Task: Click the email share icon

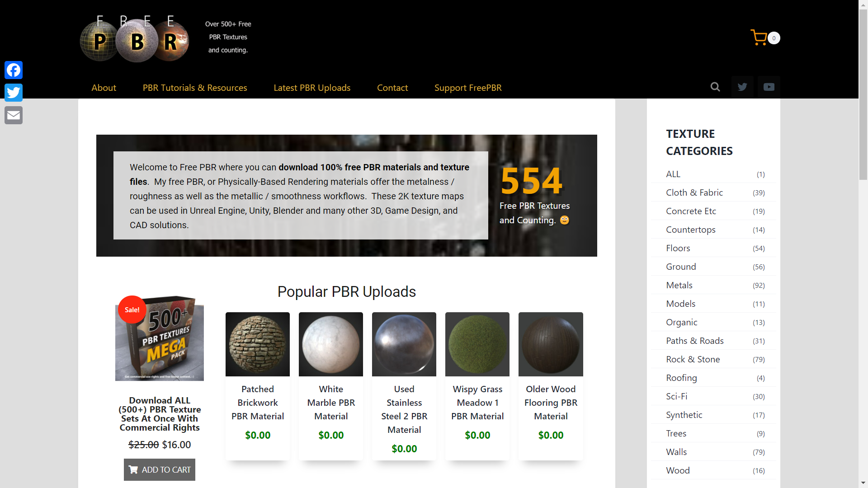Action: click(x=14, y=115)
